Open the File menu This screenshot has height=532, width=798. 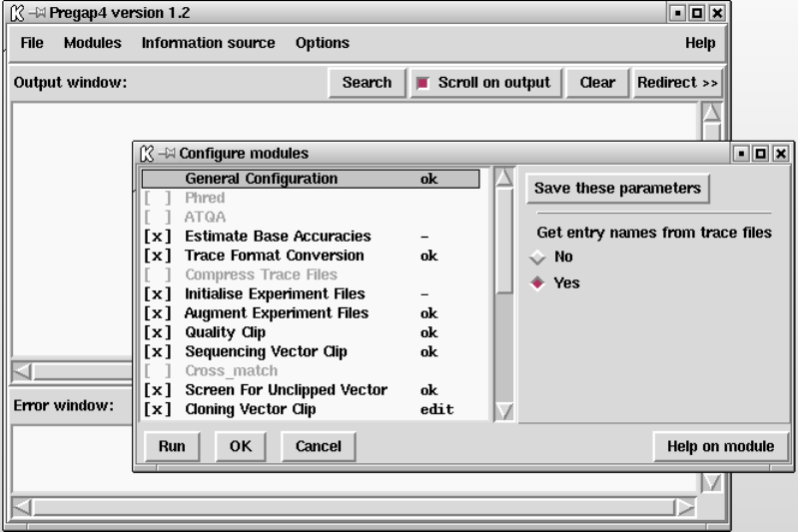32,43
